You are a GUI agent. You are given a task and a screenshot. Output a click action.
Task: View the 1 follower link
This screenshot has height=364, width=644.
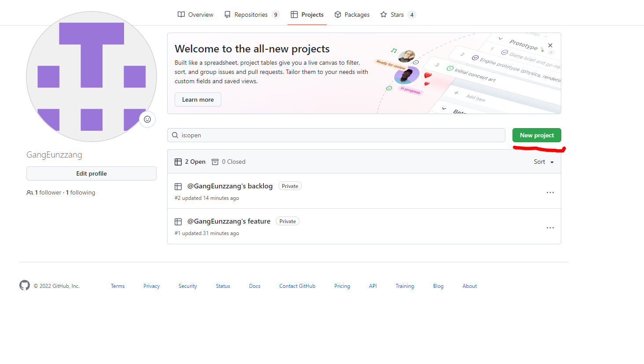click(48, 192)
